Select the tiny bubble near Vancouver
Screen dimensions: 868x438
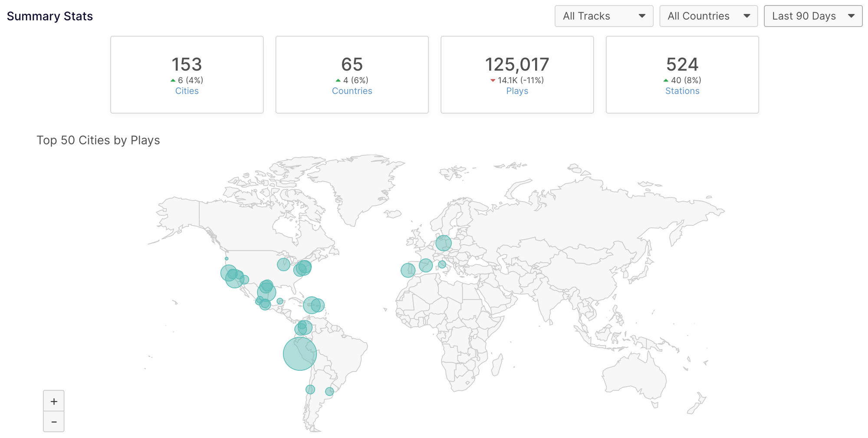(x=227, y=258)
